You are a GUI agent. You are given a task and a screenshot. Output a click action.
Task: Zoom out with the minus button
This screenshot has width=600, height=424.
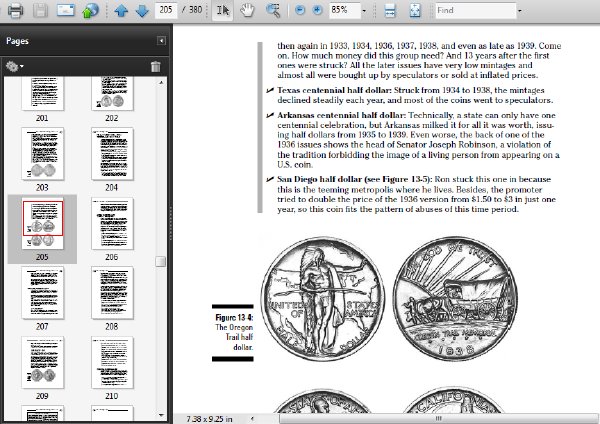point(300,10)
